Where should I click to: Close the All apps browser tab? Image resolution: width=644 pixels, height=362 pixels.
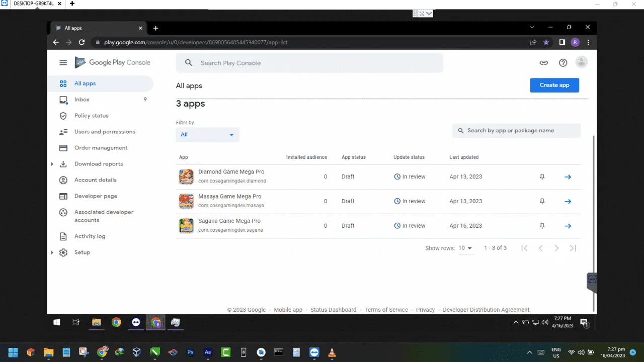tap(140, 28)
